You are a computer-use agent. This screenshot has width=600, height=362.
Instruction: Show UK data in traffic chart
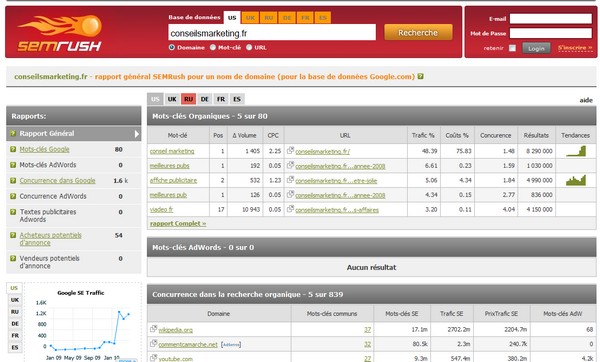15,300
